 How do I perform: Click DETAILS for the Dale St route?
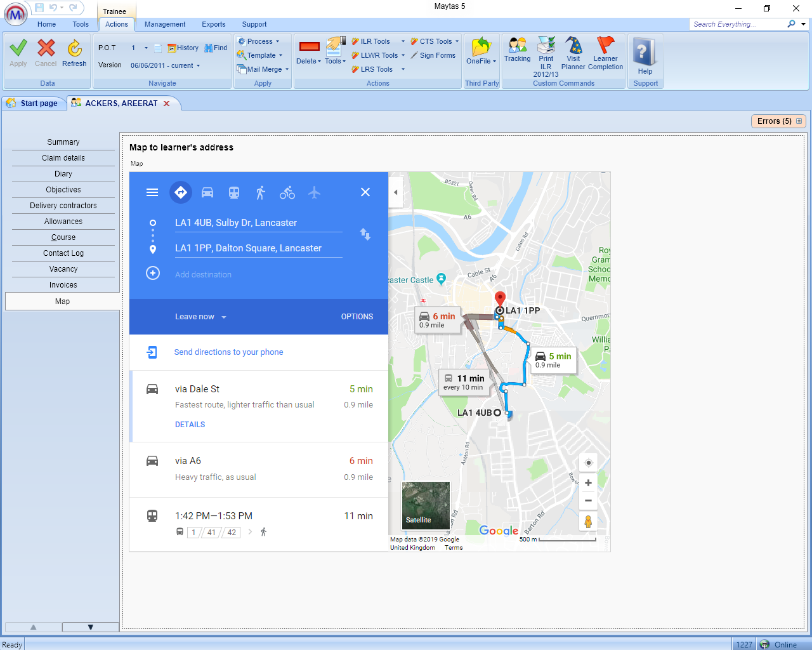click(190, 425)
